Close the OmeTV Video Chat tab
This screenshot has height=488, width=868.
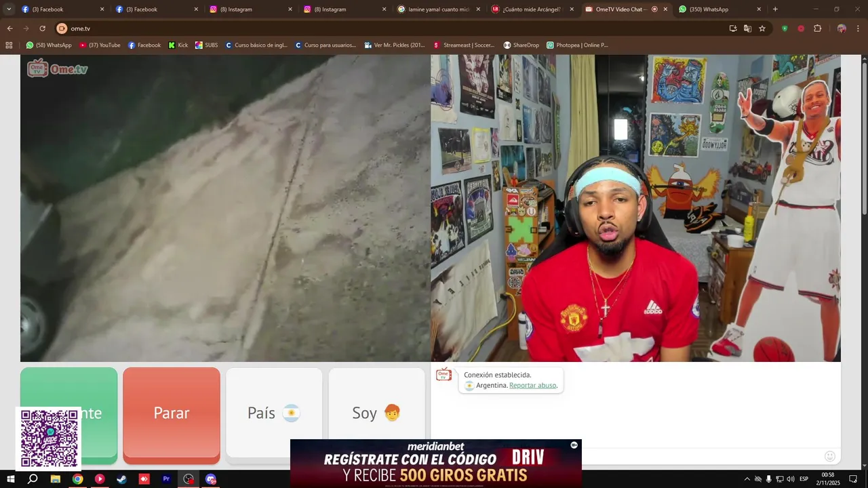tap(665, 9)
